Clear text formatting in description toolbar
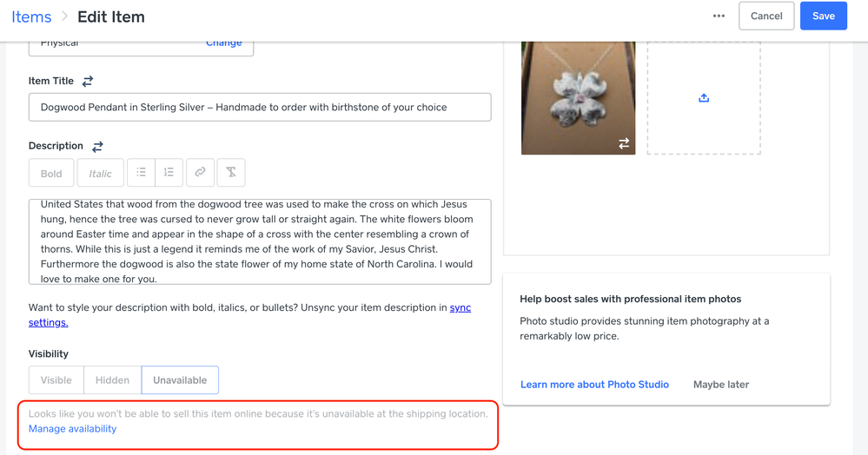Viewport: 868px width, 455px height. coord(231,173)
